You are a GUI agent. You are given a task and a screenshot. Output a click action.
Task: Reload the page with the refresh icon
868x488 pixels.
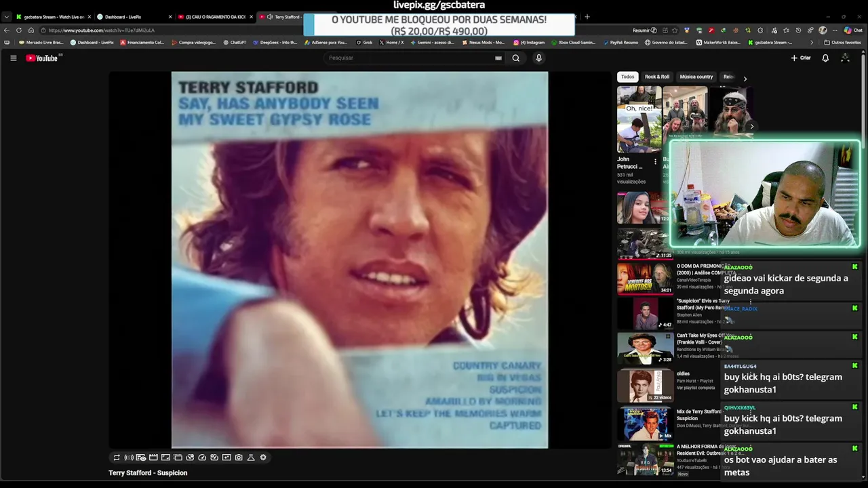(x=19, y=30)
